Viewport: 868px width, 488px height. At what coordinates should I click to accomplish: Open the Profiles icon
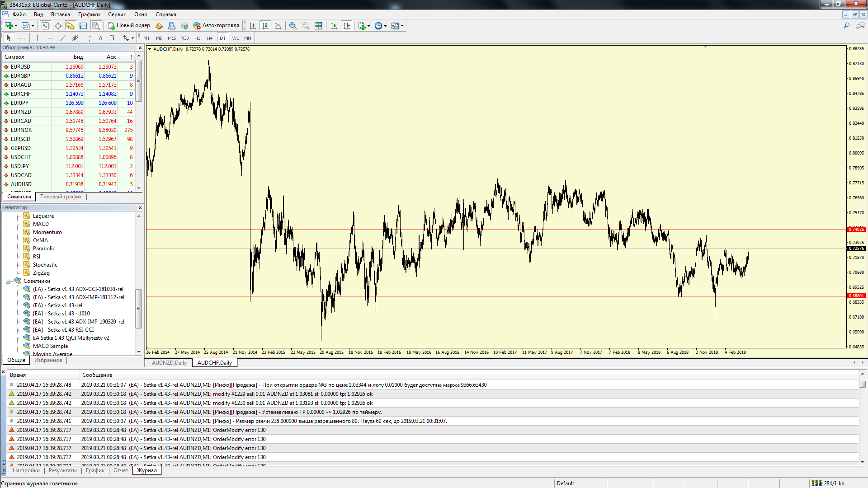pyautogui.click(x=25, y=26)
